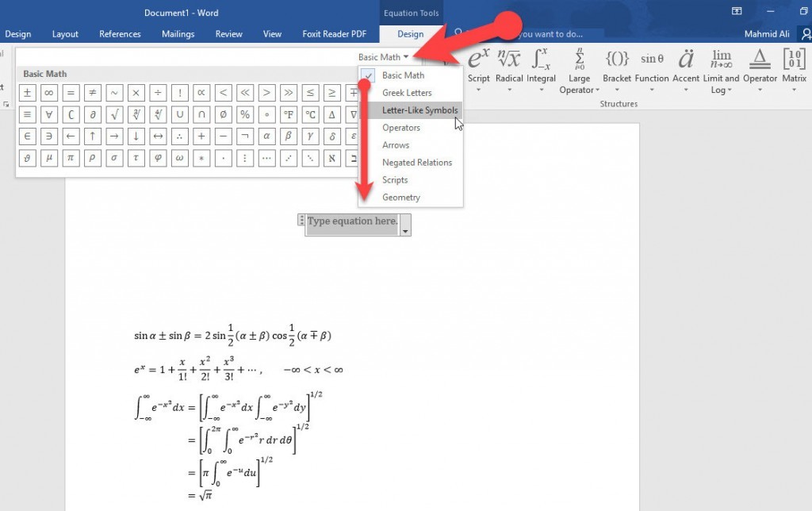Screen dimensions: 812x511
Task: Expand the Operator structures gallery
Action: (x=760, y=71)
